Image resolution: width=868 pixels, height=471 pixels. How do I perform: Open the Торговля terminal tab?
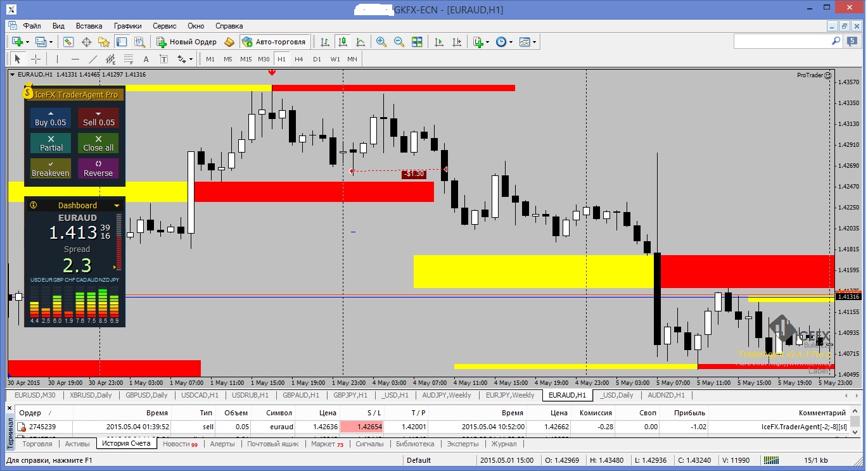click(x=37, y=444)
